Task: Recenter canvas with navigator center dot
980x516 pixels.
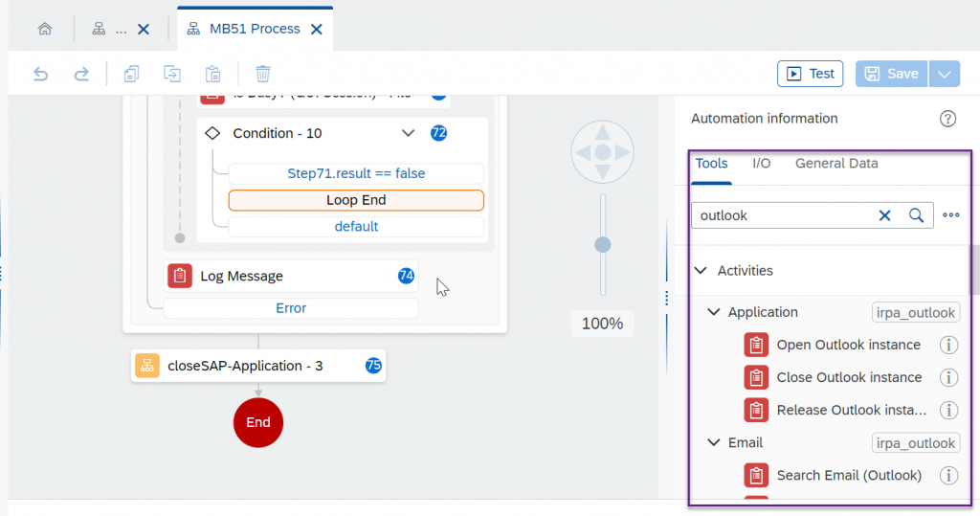Action: tap(603, 152)
